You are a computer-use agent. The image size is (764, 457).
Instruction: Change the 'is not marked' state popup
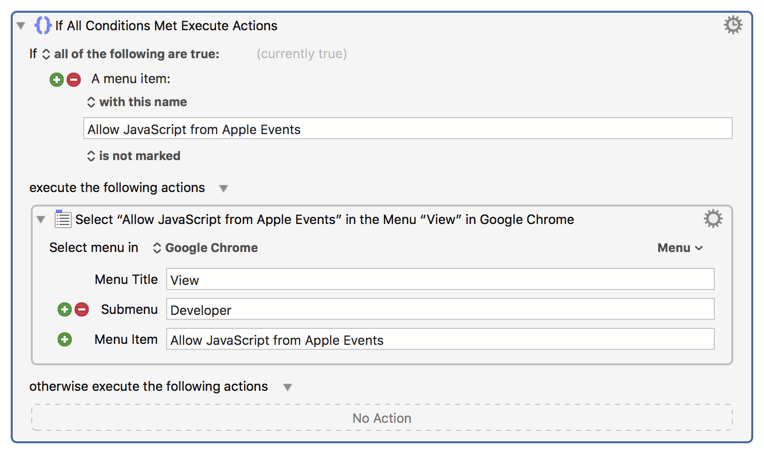[133, 156]
